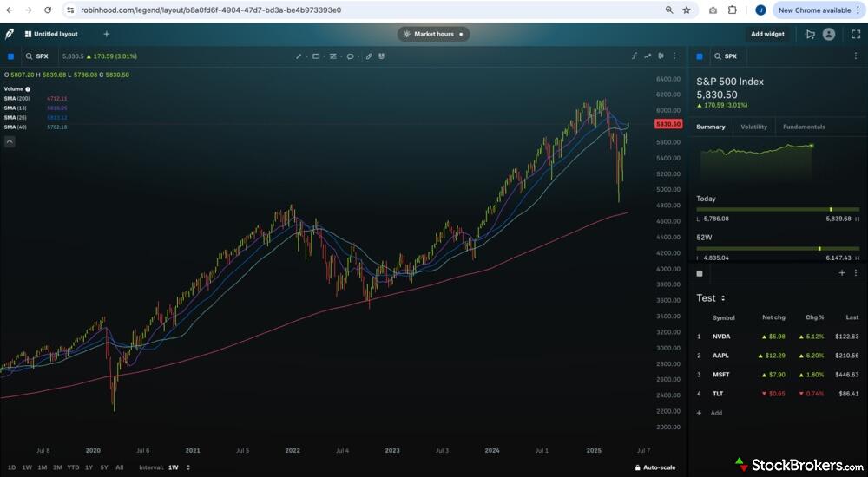Click the feedback megaphone icon
The image size is (868, 477).
[x=810, y=34]
